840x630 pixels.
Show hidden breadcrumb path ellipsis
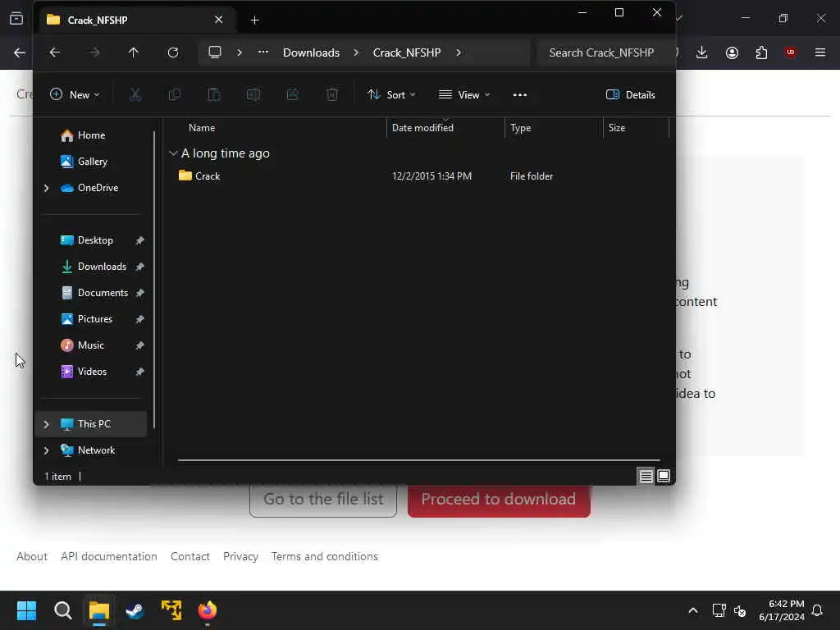(263, 52)
